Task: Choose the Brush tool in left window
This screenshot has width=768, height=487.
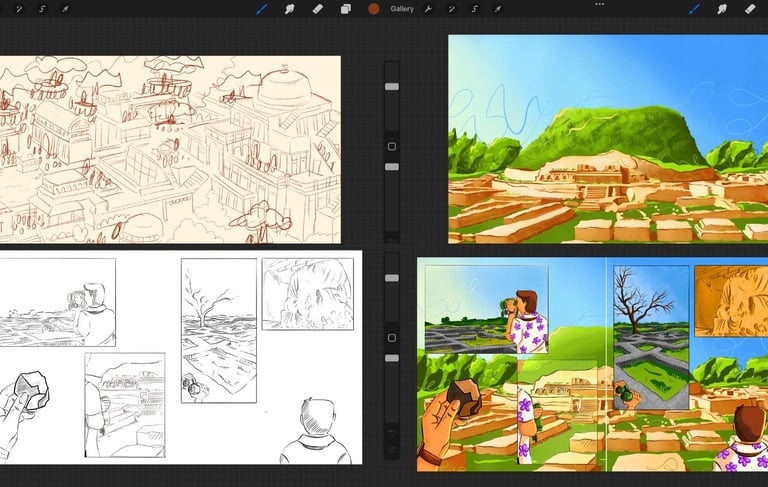Action: coord(262,9)
